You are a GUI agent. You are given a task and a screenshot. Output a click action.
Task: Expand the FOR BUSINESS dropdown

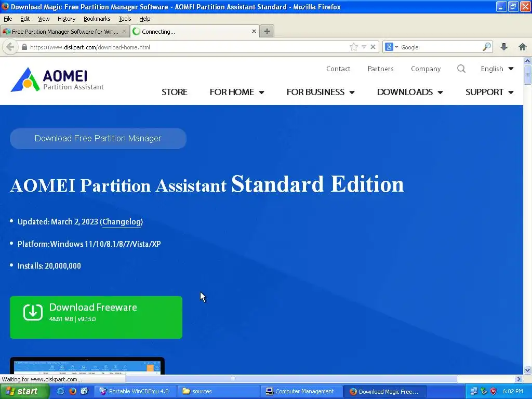(x=321, y=92)
